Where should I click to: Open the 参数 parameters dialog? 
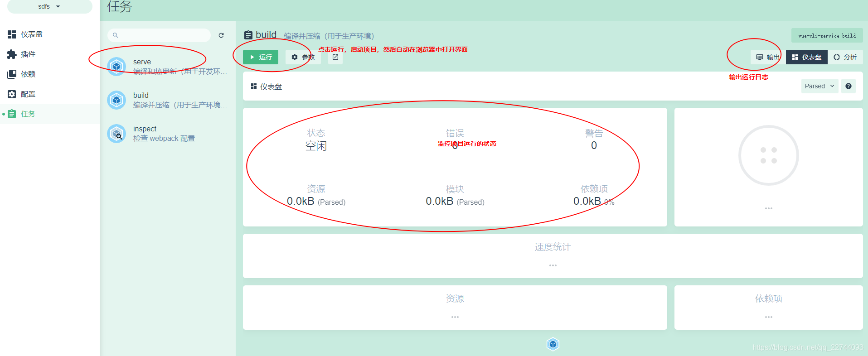(x=303, y=57)
